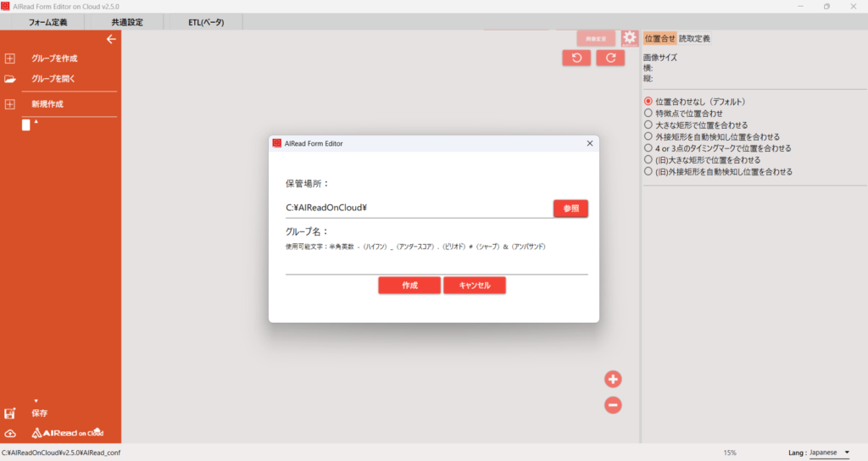The height and width of the screenshot is (461, 868).
Task: Select the white page thumbnail in sidebar
Action: click(26, 125)
